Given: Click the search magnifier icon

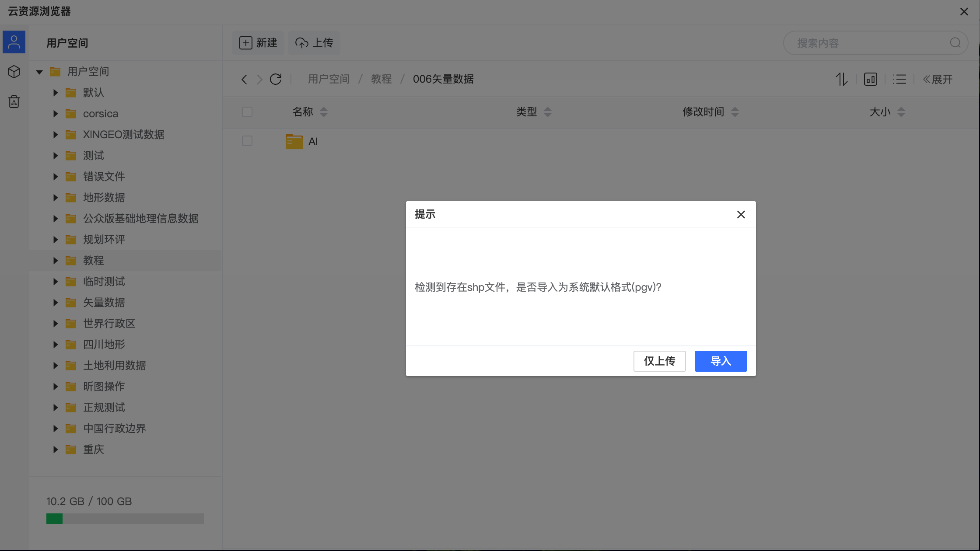Looking at the screenshot, I should 955,43.
